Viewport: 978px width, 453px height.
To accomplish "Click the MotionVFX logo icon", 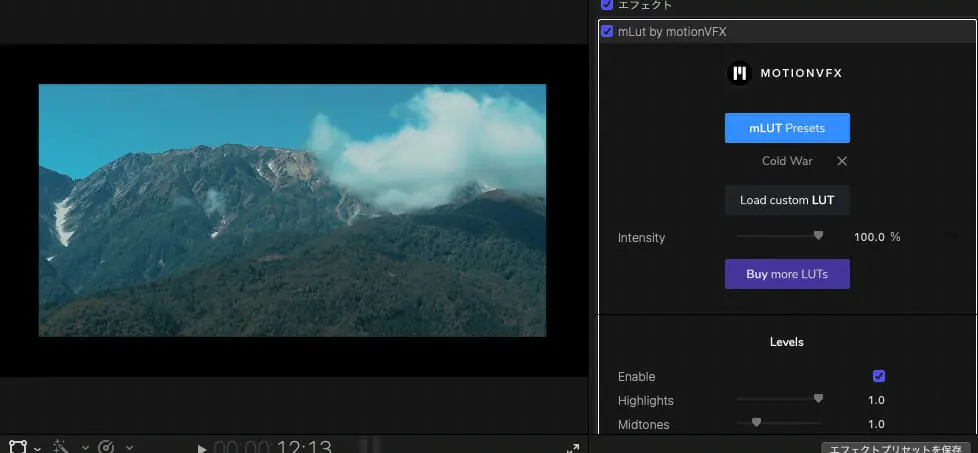I will [740, 73].
